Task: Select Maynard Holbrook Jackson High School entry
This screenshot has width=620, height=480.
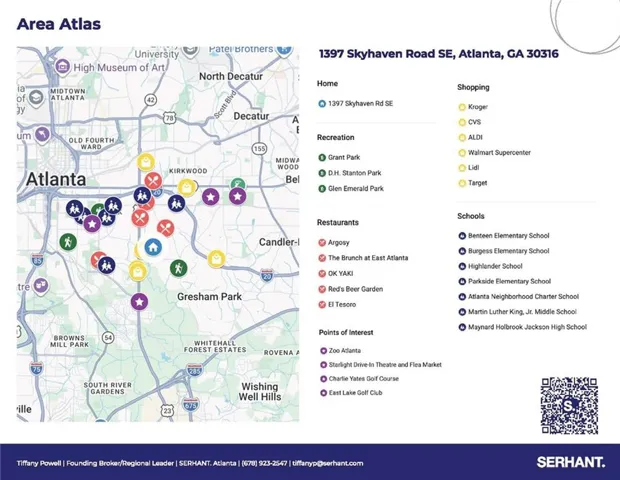Action: click(x=527, y=327)
